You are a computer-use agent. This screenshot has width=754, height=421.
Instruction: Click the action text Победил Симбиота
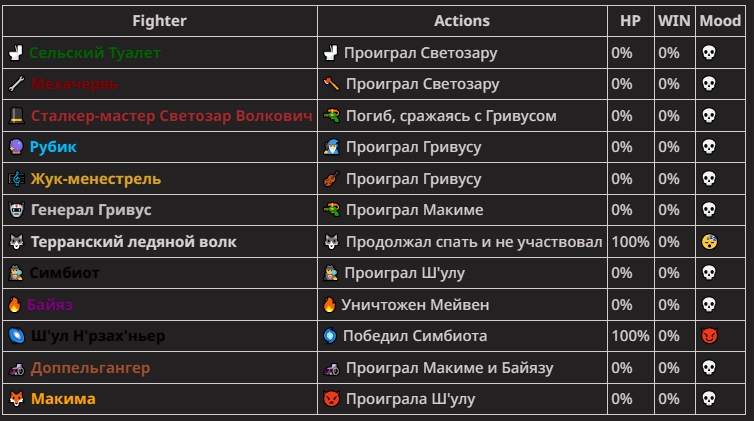click(415, 335)
